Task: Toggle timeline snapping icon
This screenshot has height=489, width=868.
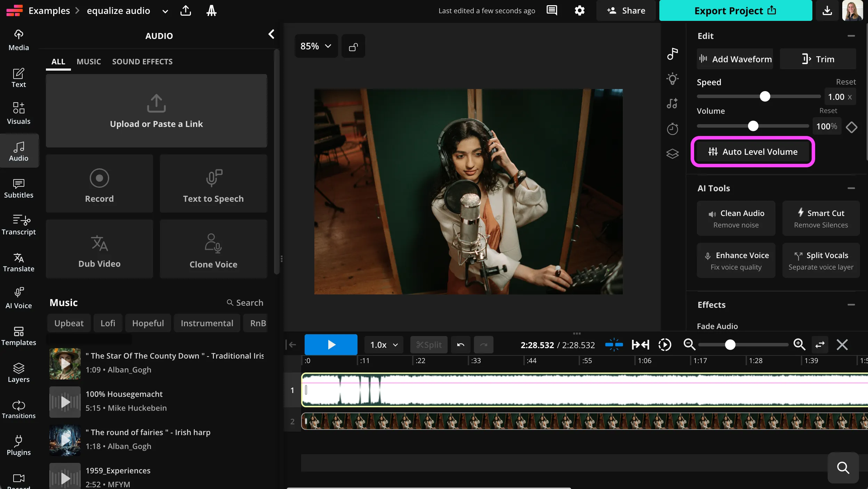Action: [614, 345]
